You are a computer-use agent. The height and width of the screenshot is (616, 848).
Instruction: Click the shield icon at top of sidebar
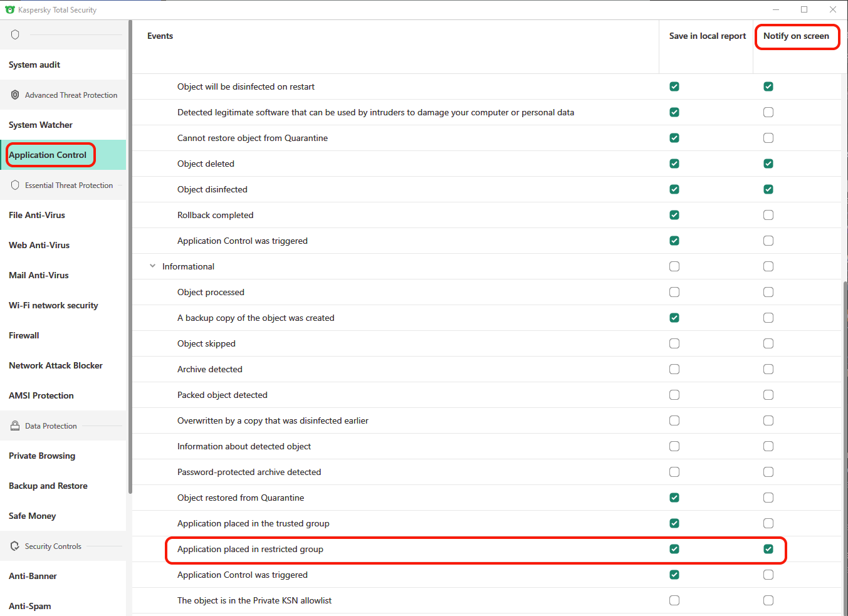(15, 34)
